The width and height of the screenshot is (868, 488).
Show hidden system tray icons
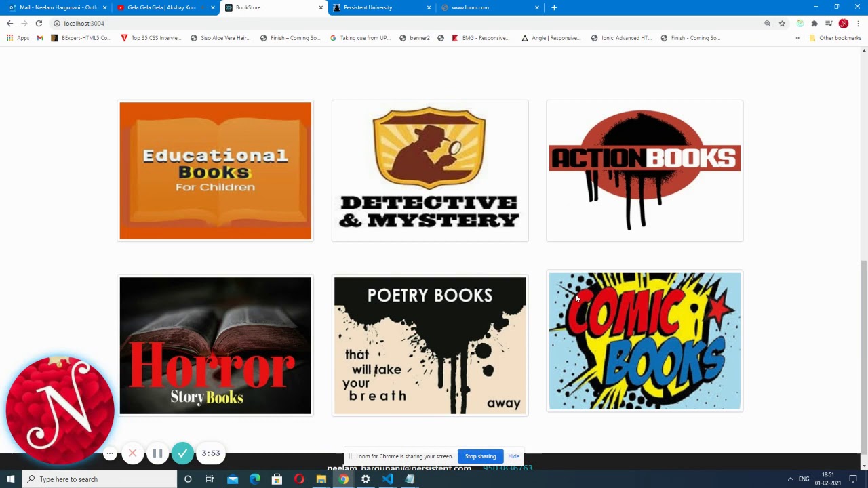(790, 479)
